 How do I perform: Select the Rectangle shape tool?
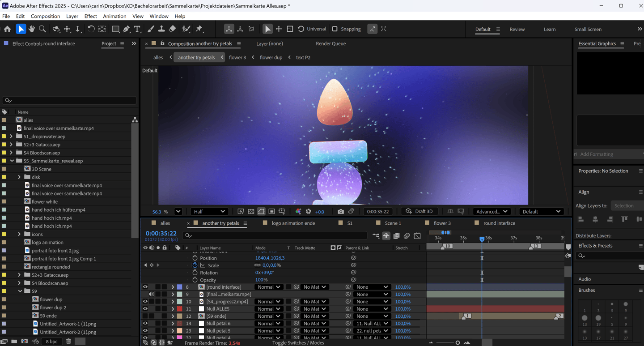click(115, 29)
